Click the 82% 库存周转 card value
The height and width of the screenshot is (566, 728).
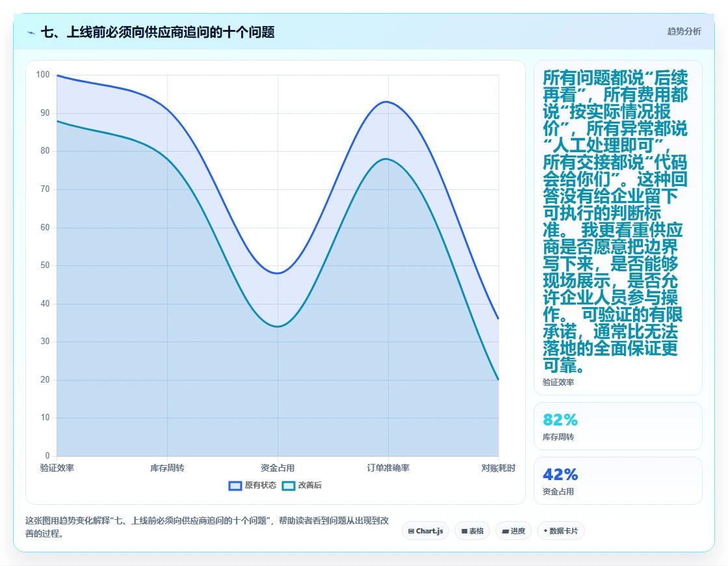(x=560, y=420)
